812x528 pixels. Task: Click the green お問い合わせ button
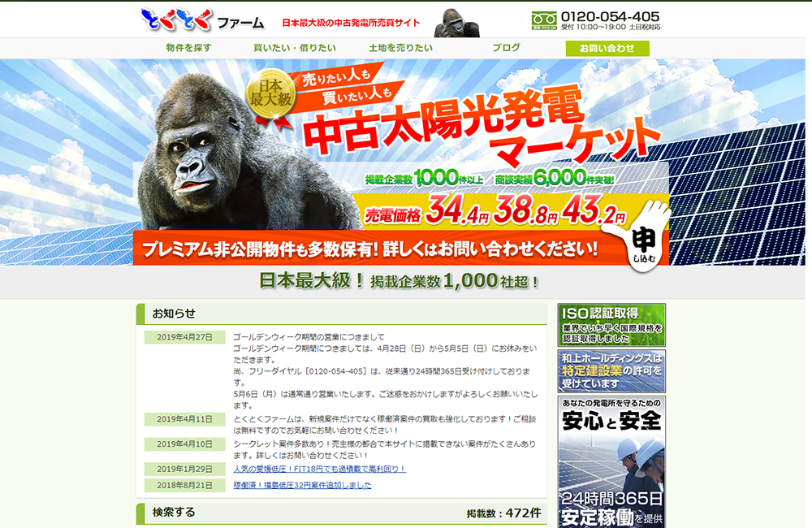(x=607, y=48)
